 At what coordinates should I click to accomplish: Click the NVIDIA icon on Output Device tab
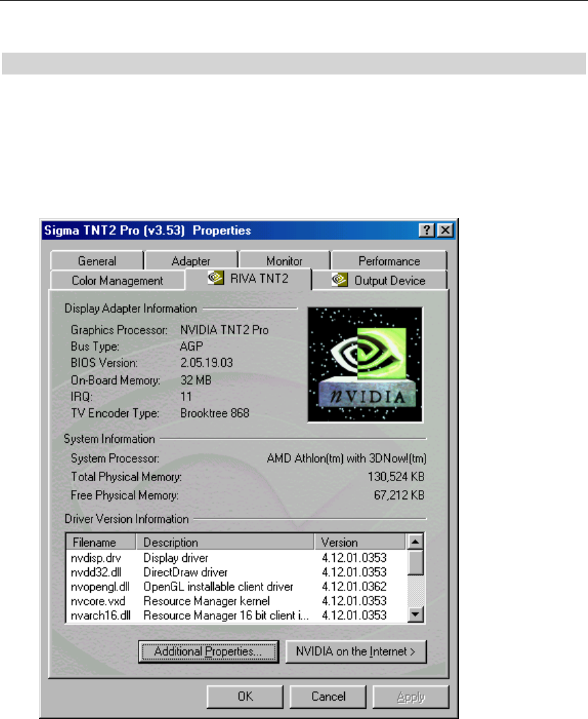click(339, 280)
